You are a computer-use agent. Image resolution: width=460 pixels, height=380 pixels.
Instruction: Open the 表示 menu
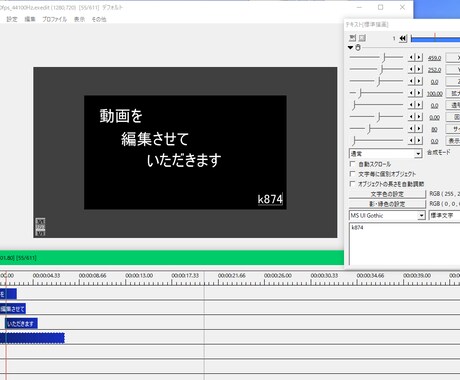(79, 19)
